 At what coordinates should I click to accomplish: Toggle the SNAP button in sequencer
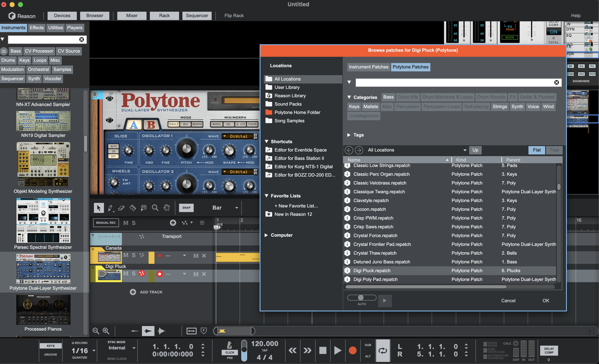coord(186,208)
